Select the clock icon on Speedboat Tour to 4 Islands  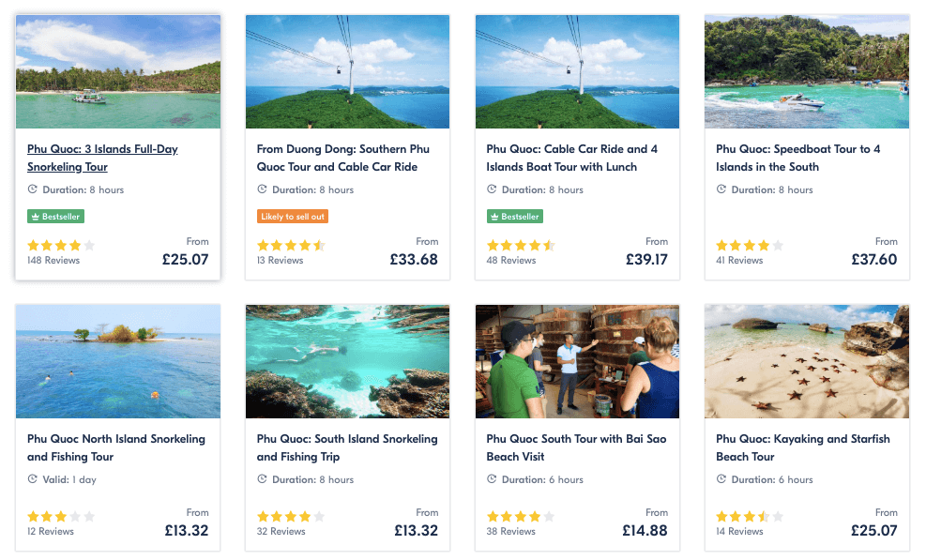pyautogui.click(x=720, y=189)
